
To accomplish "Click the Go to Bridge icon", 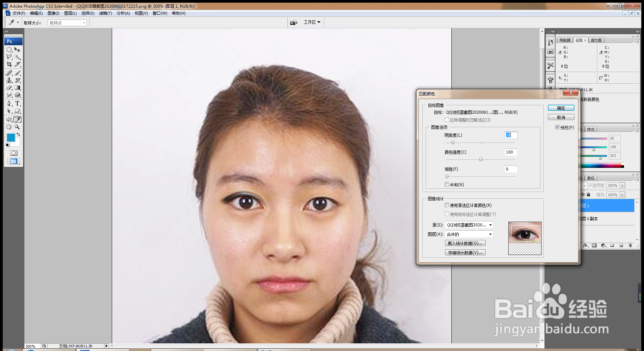I will point(293,22).
